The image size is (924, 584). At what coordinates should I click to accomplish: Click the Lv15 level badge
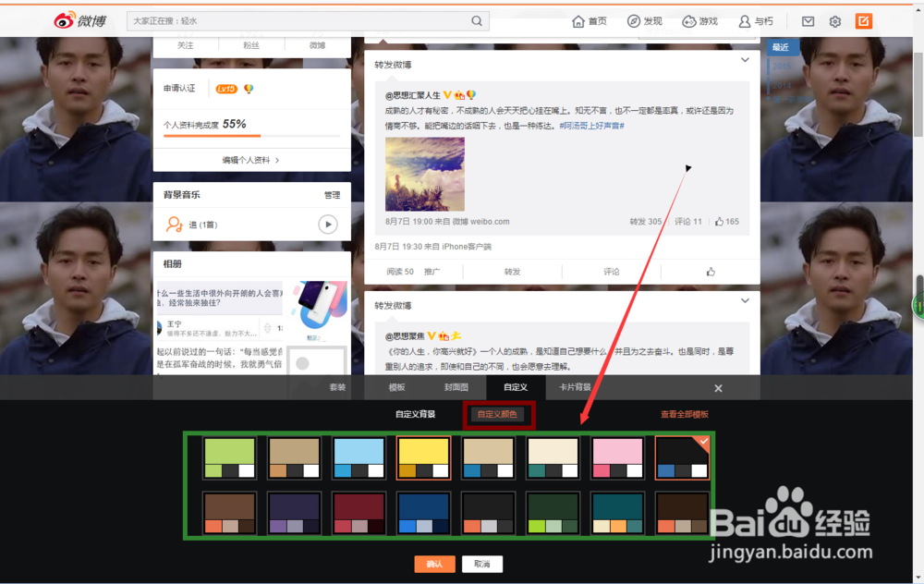(x=226, y=89)
